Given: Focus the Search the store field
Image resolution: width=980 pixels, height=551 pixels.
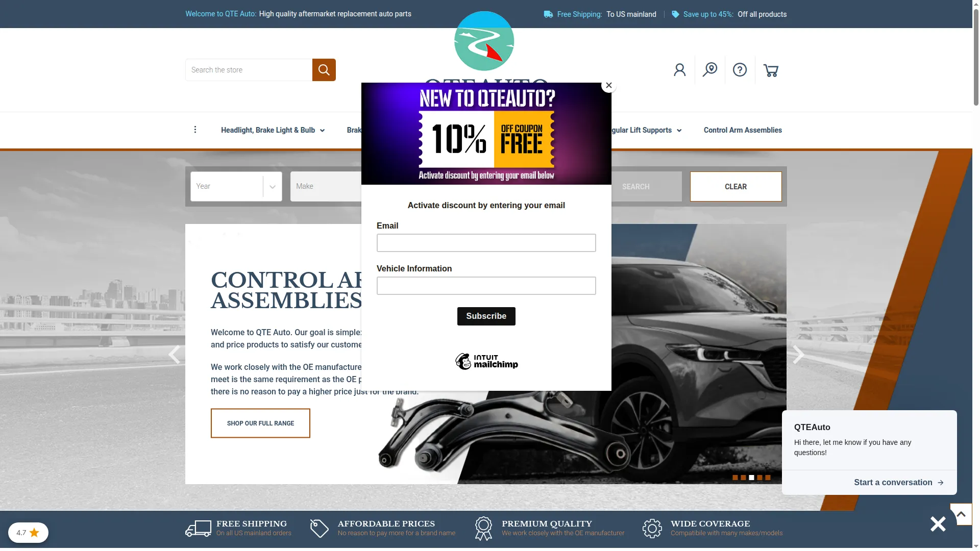Looking at the screenshot, I should point(249,70).
